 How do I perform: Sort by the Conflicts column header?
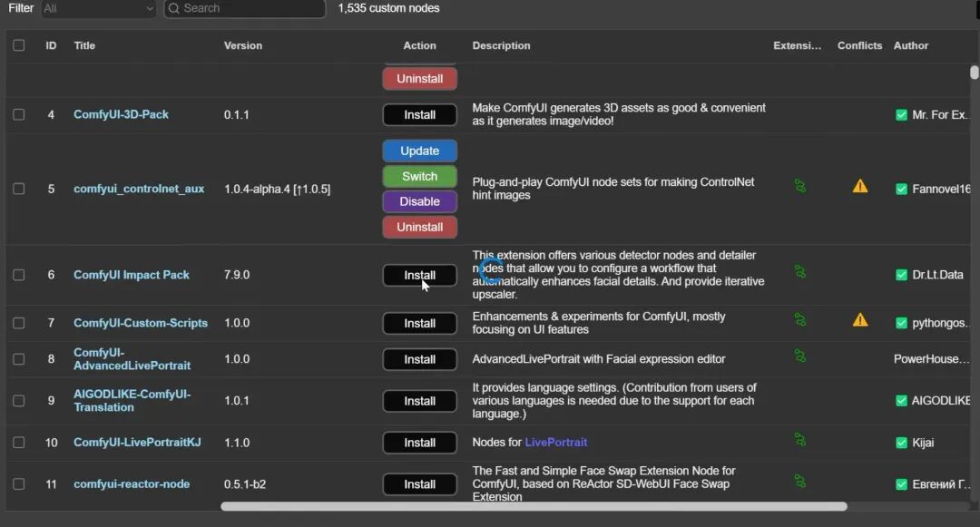860,45
